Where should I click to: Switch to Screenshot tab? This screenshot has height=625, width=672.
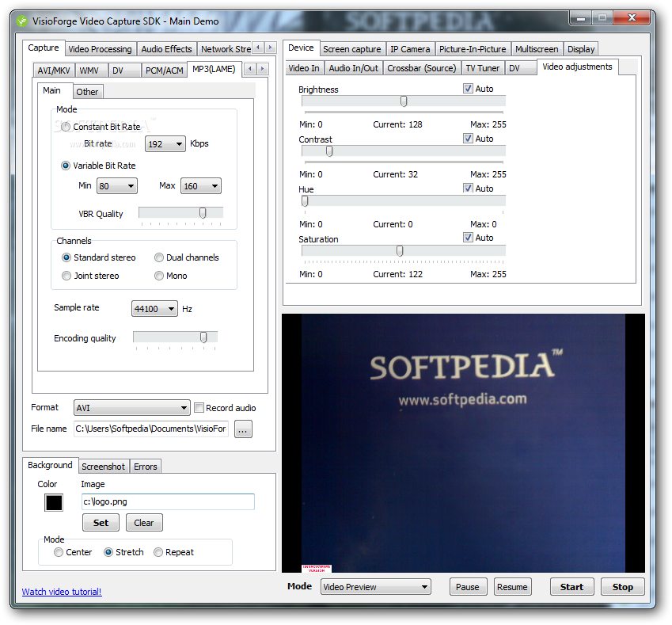coord(103,467)
